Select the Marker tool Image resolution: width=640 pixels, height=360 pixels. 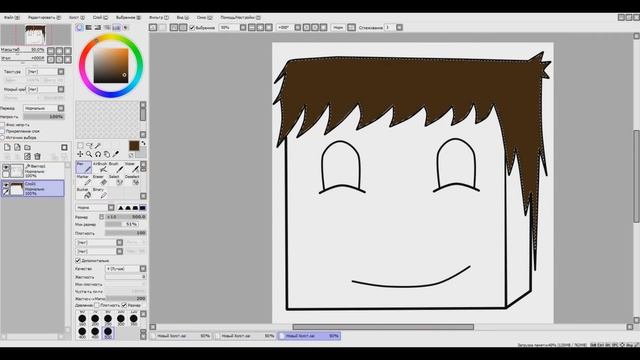click(84, 180)
